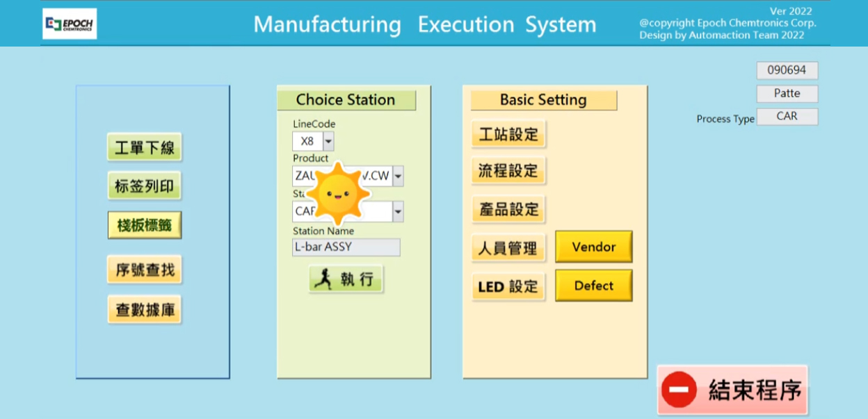
Task: Open the Product dropdown list
Action: point(398,176)
